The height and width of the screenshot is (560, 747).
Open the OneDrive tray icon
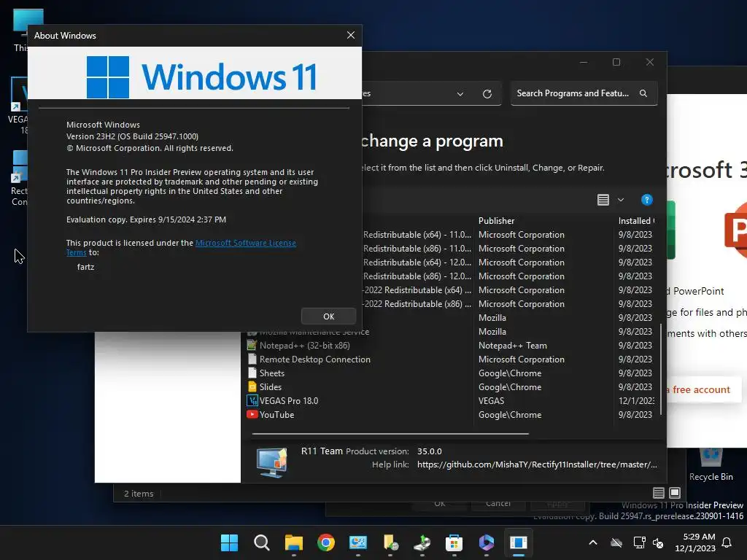[616, 542]
